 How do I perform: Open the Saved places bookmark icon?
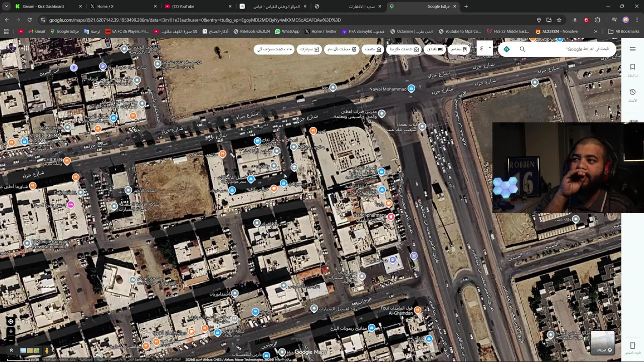point(632,67)
